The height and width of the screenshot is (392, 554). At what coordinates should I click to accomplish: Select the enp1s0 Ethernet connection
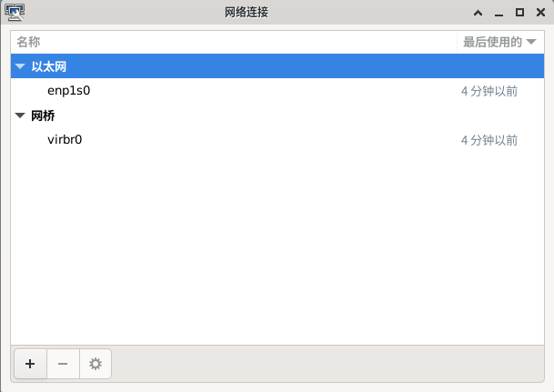click(x=68, y=91)
